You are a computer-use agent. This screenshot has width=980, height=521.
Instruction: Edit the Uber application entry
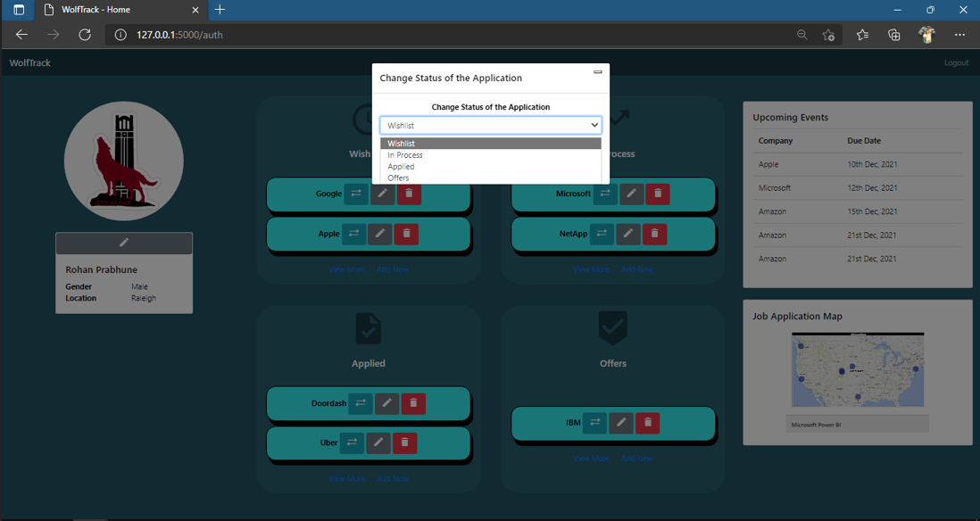pos(378,442)
